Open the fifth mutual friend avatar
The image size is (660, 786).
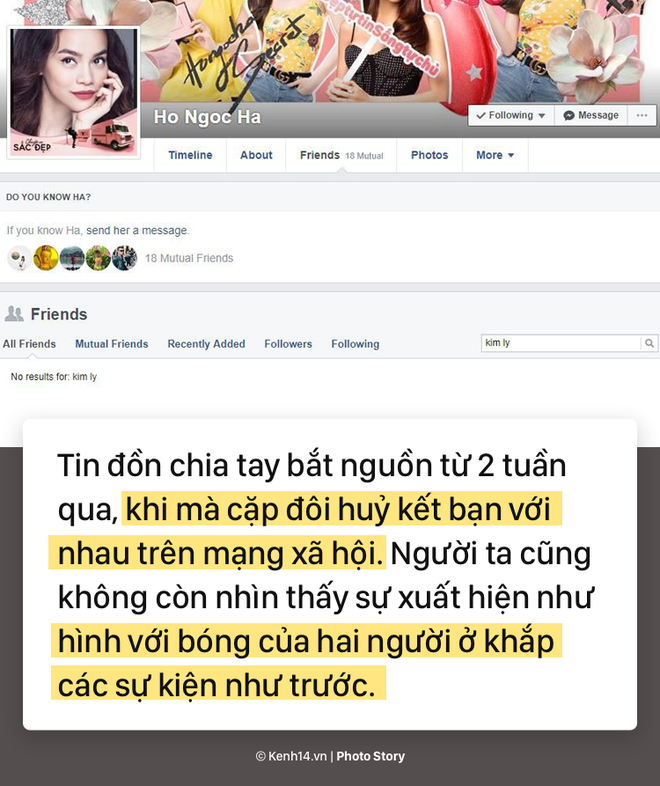click(124, 258)
